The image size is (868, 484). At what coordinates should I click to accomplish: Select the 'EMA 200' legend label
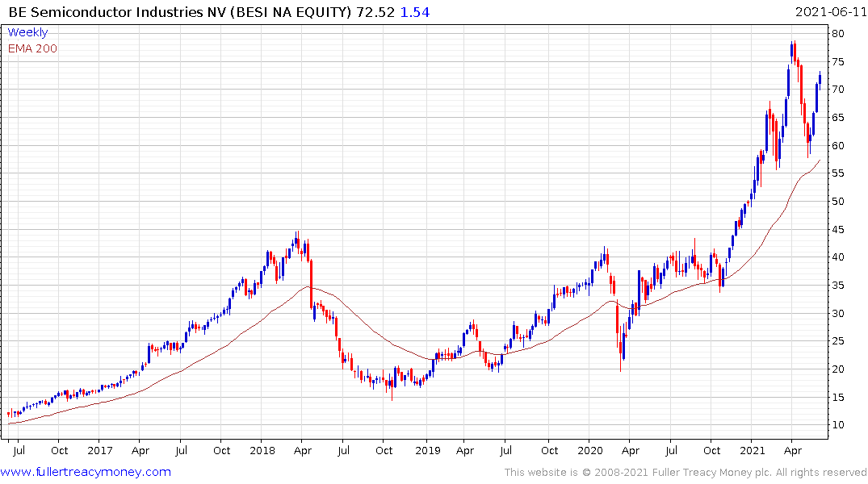[x=32, y=48]
